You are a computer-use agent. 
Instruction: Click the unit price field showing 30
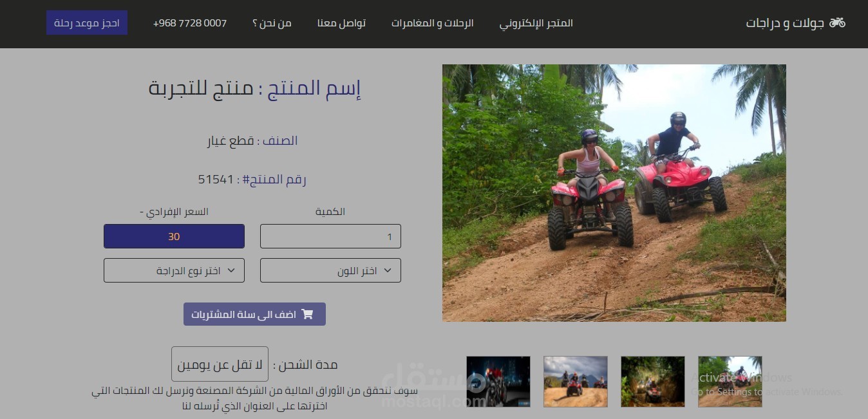(x=174, y=236)
